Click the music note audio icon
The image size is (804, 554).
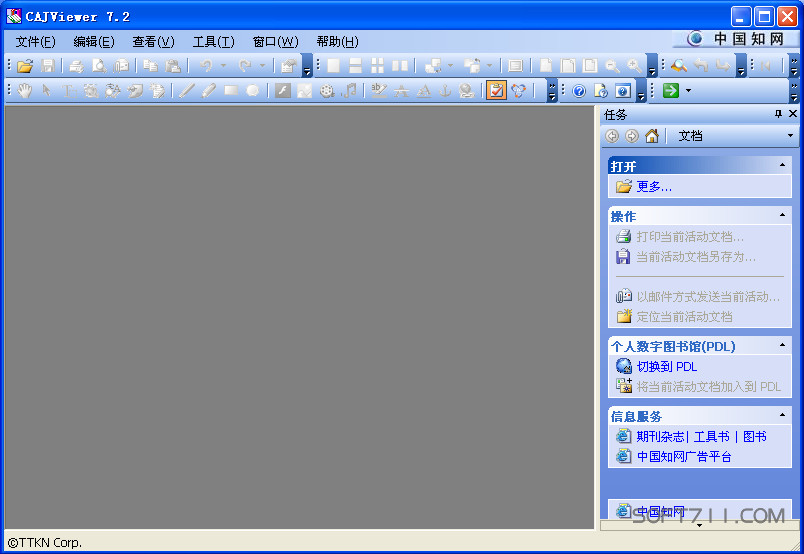[x=349, y=91]
